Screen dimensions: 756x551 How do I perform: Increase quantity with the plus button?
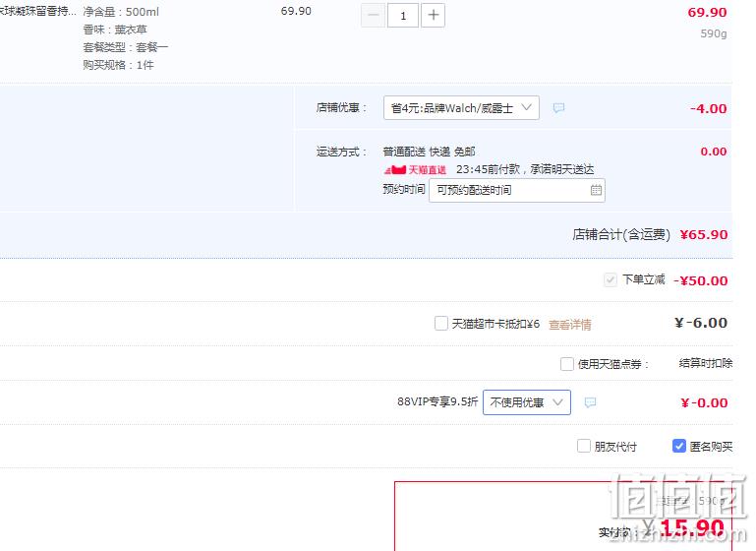click(x=433, y=16)
